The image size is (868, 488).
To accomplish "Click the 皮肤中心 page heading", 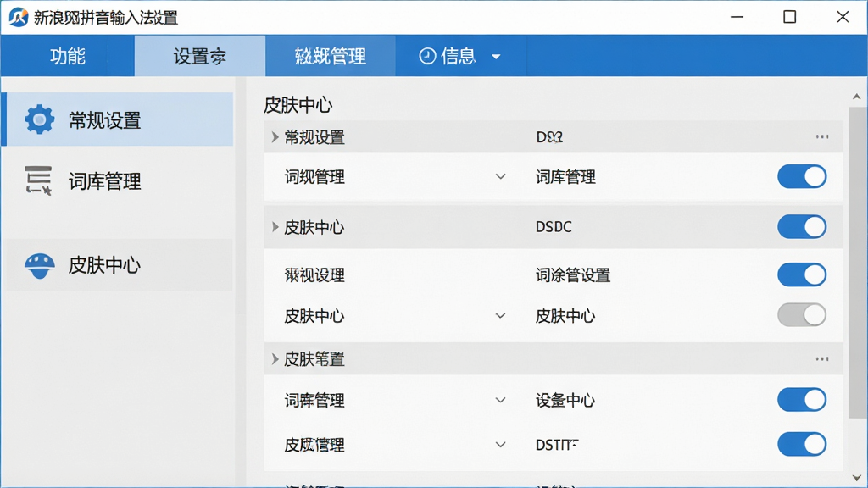I will click(298, 104).
